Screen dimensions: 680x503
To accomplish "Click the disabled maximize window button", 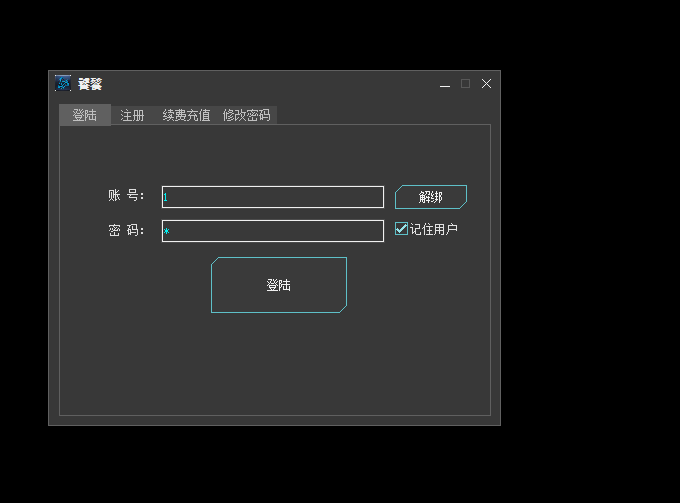I will (x=465, y=84).
